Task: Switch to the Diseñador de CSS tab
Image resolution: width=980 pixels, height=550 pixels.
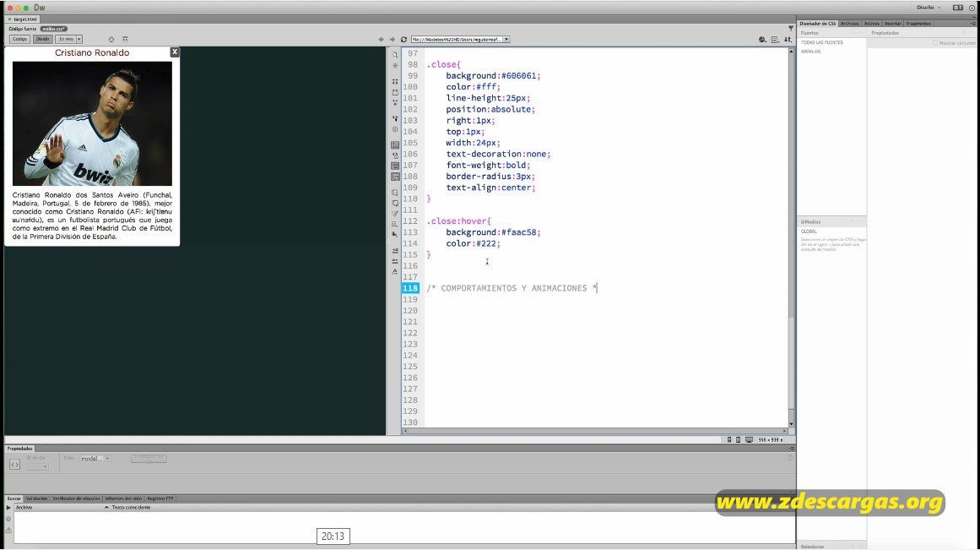Action: (817, 23)
